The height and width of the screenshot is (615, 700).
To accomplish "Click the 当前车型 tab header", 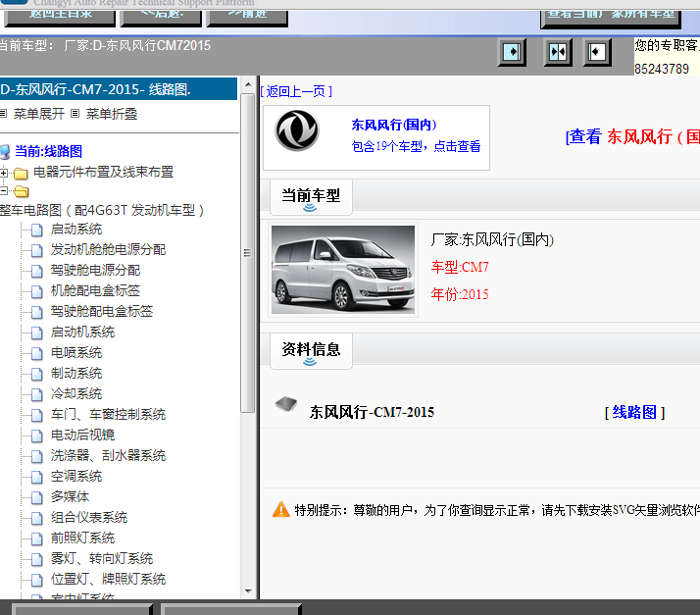I will tap(311, 197).
